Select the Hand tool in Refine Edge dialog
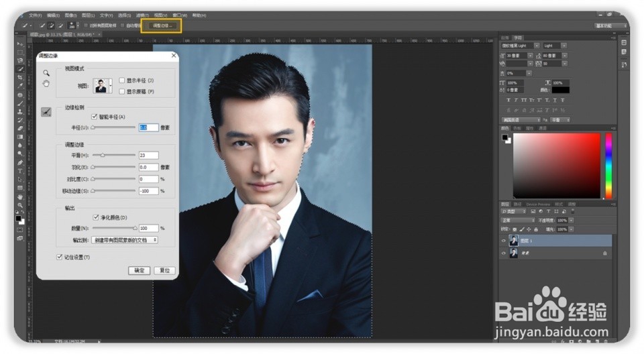The image size is (644, 354). click(x=46, y=84)
